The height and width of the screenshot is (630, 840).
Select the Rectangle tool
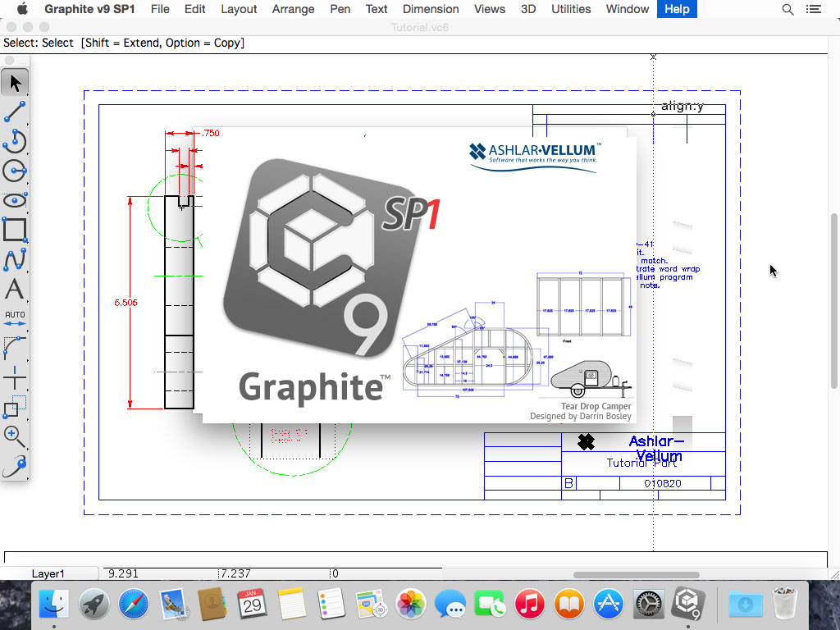(x=15, y=230)
